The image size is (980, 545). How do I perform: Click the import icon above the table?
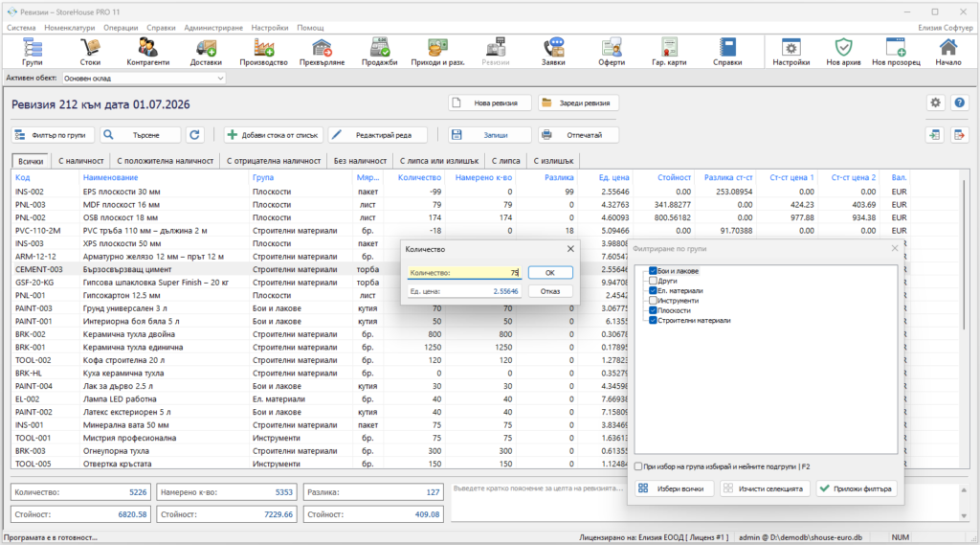point(934,134)
